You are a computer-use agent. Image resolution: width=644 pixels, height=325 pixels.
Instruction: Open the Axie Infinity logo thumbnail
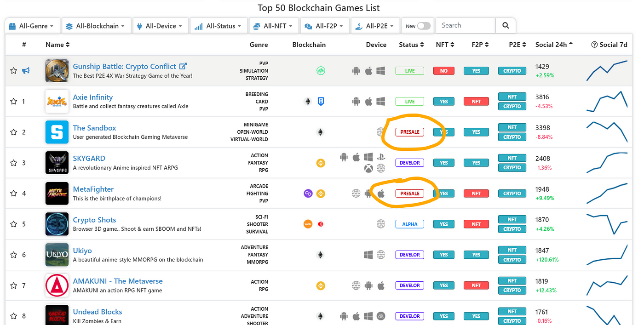[57, 102]
